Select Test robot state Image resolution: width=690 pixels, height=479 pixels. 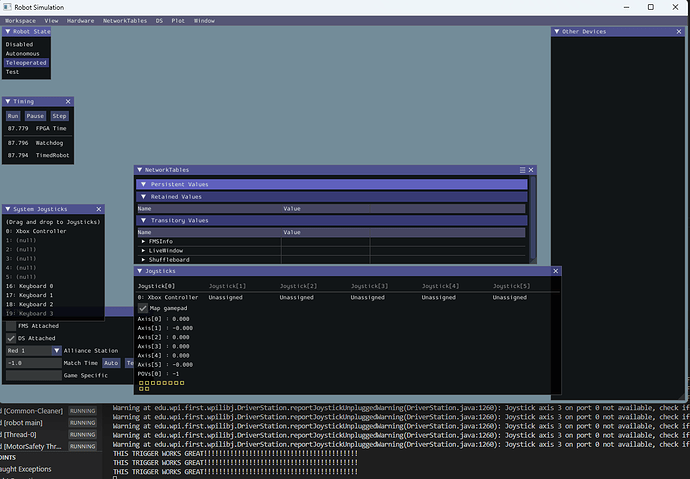[26, 72]
